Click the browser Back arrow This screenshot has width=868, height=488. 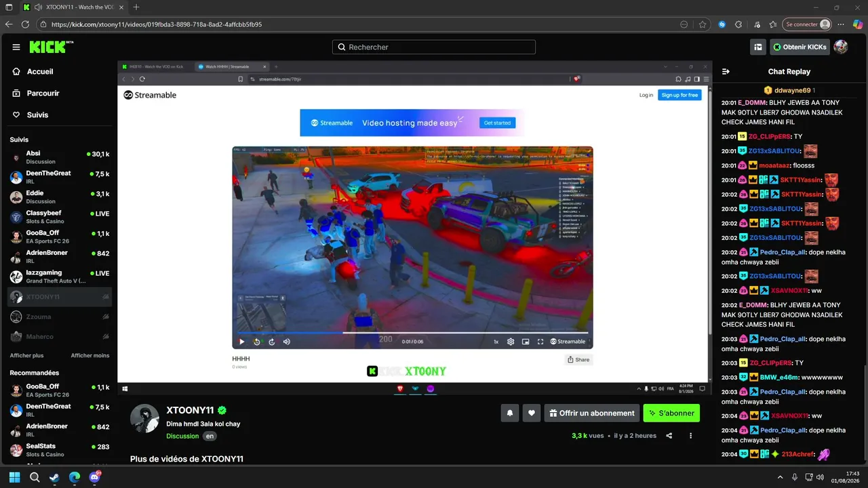[9, 24]
